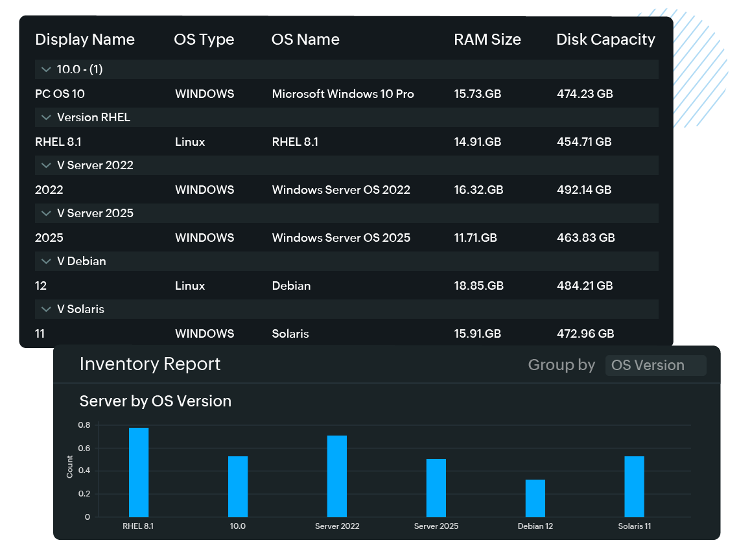Image resolution: width=739 pixels, height=560 pixels.
Task: Collapse the "V Solaris" group chevron
Action: click(46, 309)
